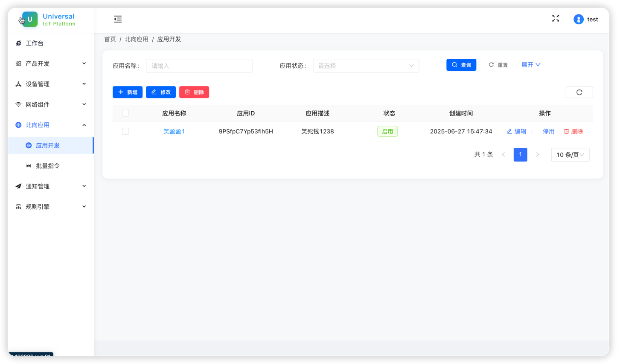Select all rows with the header checkbox
Viewport: 617px width, 364px height.
coord(125,113)
